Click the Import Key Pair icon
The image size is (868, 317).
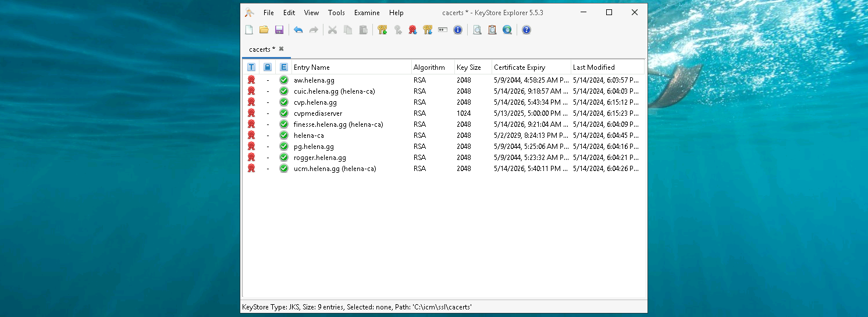428,30
